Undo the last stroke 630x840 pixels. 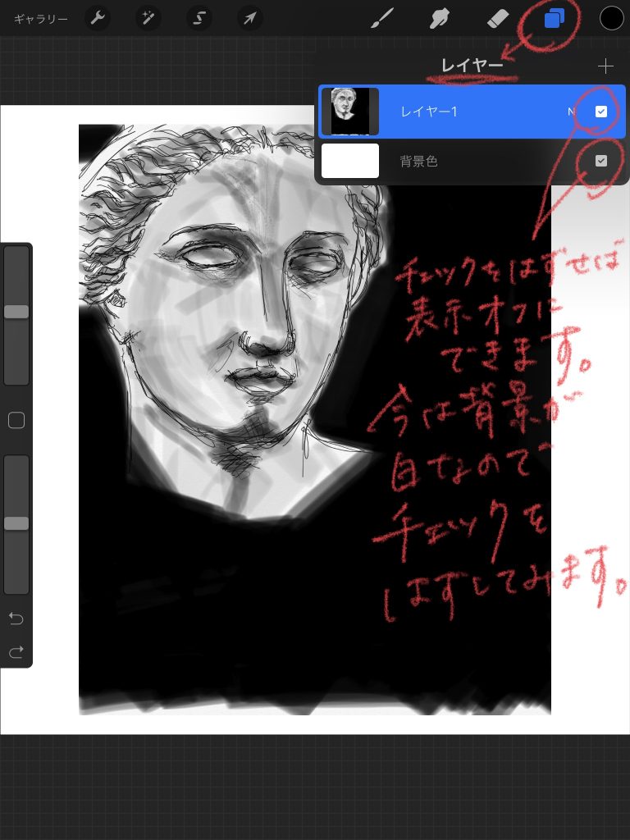pos(16,619)
